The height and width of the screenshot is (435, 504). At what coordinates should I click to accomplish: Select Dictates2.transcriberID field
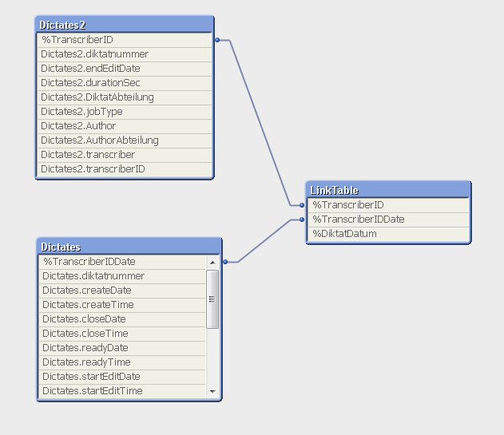[125, 169]
